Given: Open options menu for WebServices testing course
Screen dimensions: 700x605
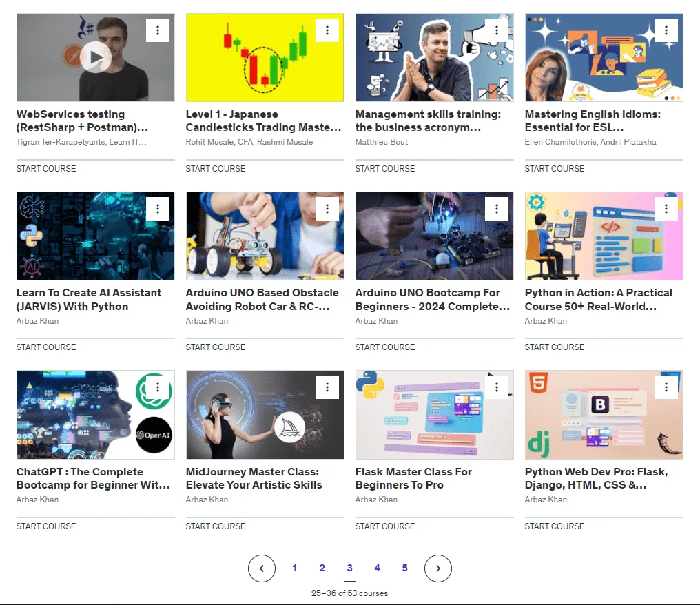Looking at the screenshot, I should 158,30.
